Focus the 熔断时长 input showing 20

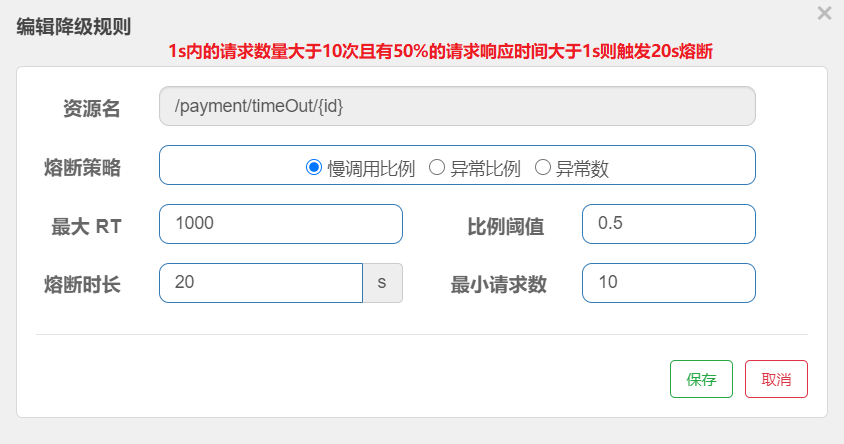click(x=260, y=282)
